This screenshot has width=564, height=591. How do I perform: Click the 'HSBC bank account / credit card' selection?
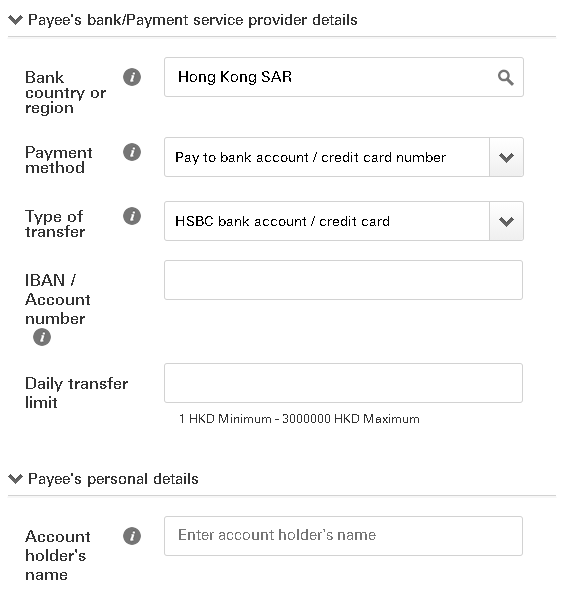pyautogui.click(x=344, y=221)
